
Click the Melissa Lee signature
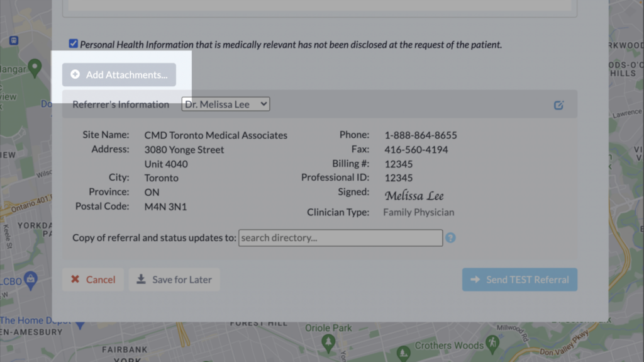(414, 195)
